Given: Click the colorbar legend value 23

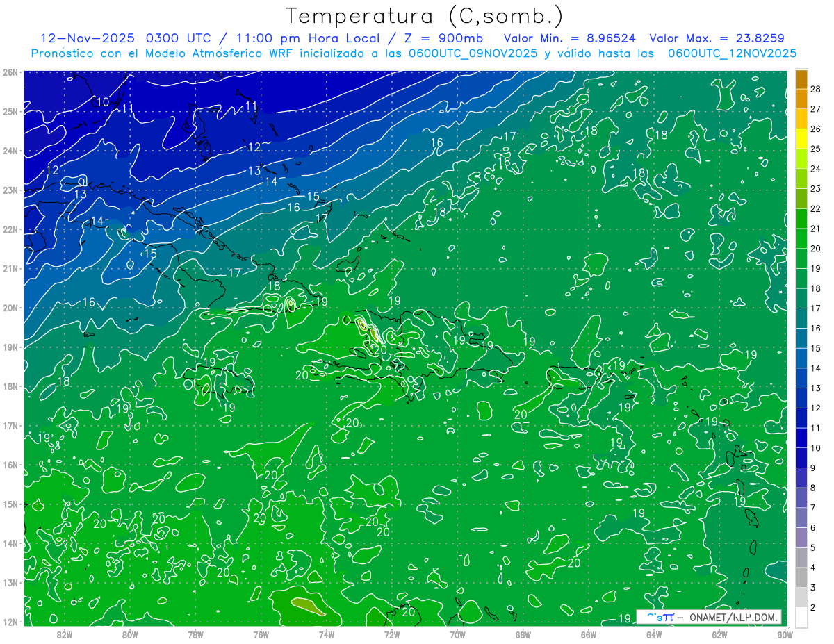Looking at the screenshot, I should (x=815, y=189).
